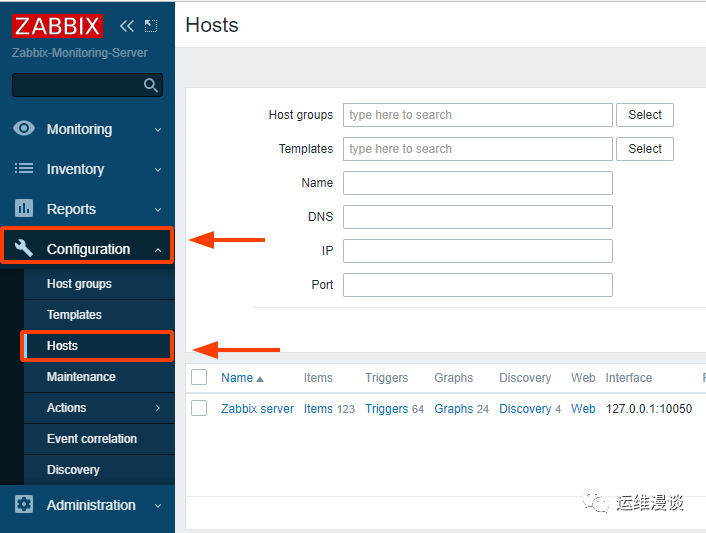
Task: Click the Monitoring eye icon
Action: [x=24, y=128]
